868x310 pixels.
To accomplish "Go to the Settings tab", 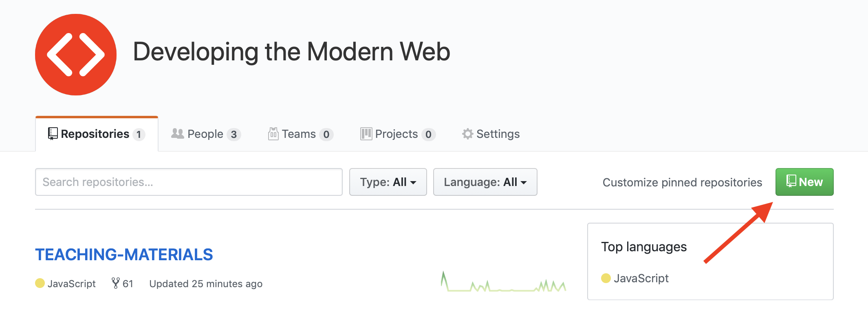I will pos(491,134).
